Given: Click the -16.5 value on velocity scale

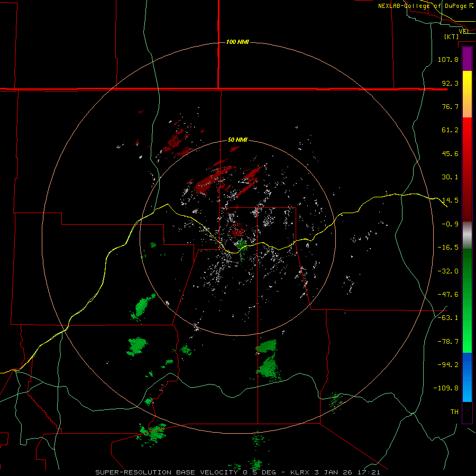Looking at the screenshot, I should point(448,248).
